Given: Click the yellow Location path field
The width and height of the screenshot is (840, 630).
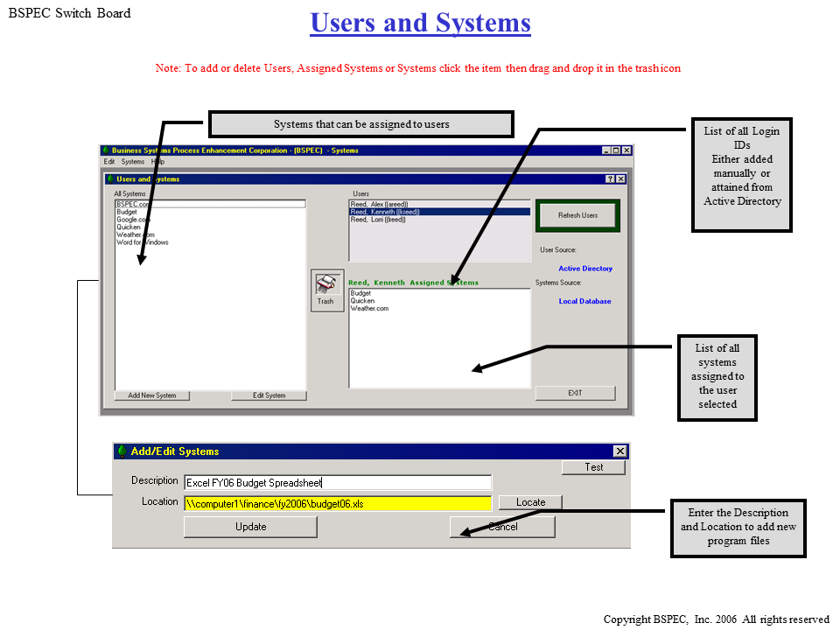Looking at the screenshot, I should click(338, 503).
